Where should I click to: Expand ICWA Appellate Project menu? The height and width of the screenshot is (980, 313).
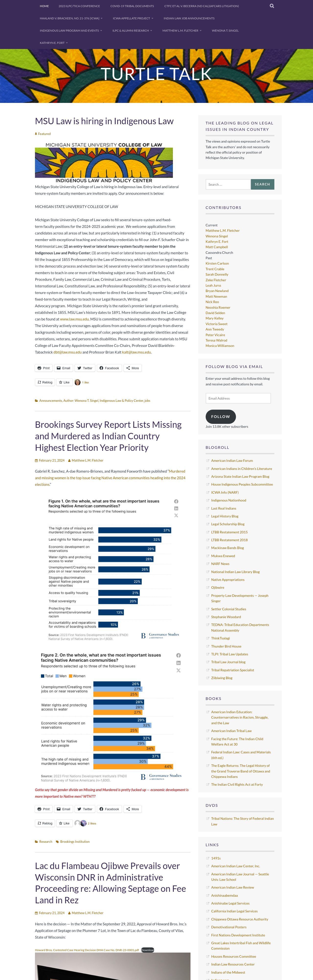coord(133,18)
